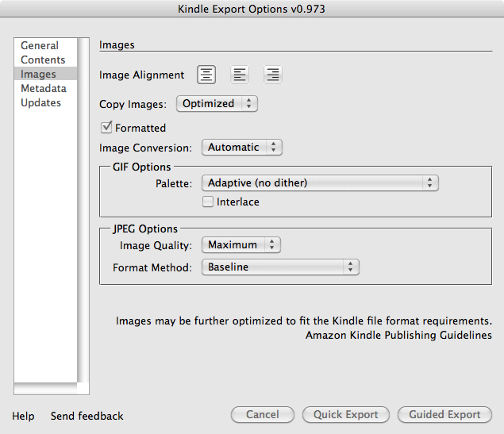The height and width of the screenshot is (434, 504).
Task: Open the Image Conversion dropdown
Action: 241,148
